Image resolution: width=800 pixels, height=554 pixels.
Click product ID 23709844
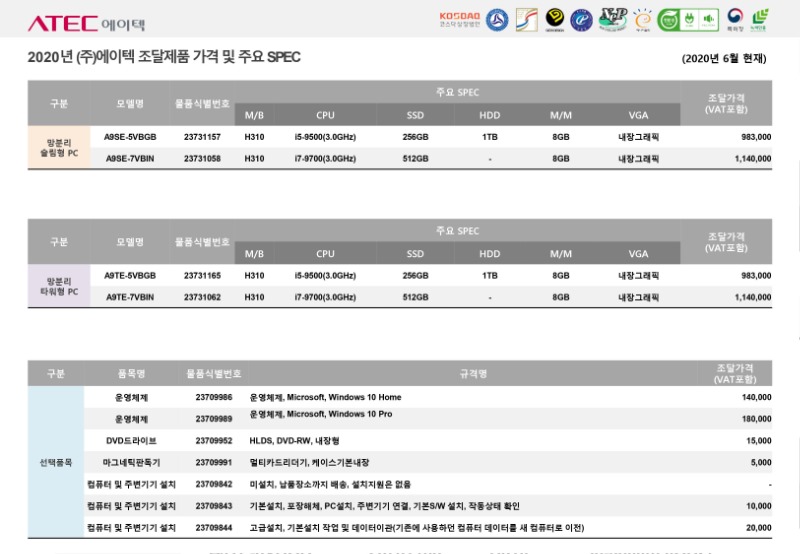click(x=214, y=527)
